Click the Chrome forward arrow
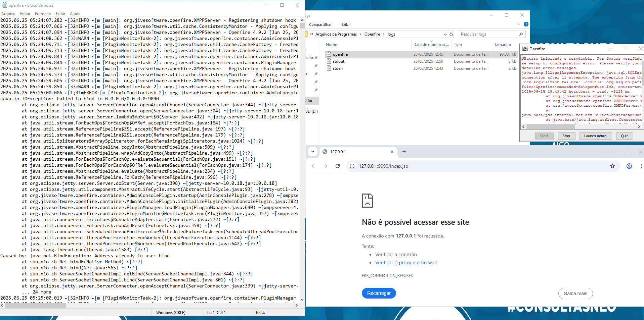 [325, 166]
